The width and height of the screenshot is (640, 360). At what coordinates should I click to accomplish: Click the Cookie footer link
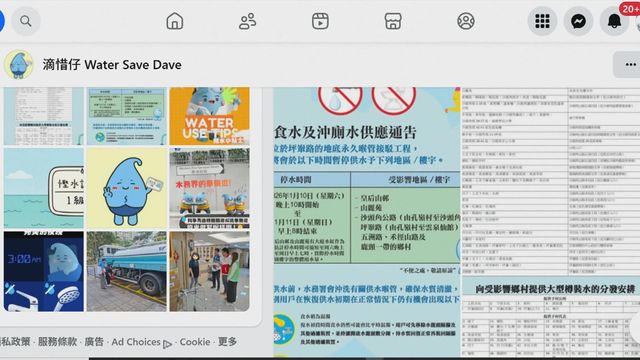(x=195, y=342)
